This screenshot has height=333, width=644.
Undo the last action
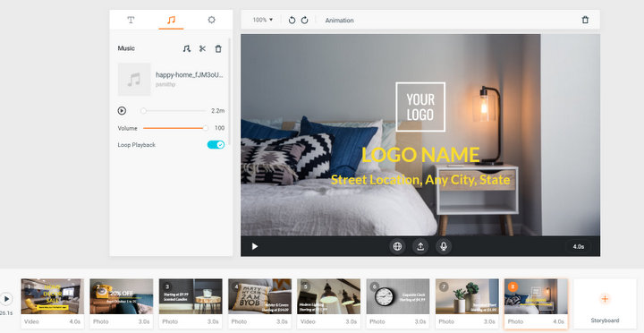[292, 21]
